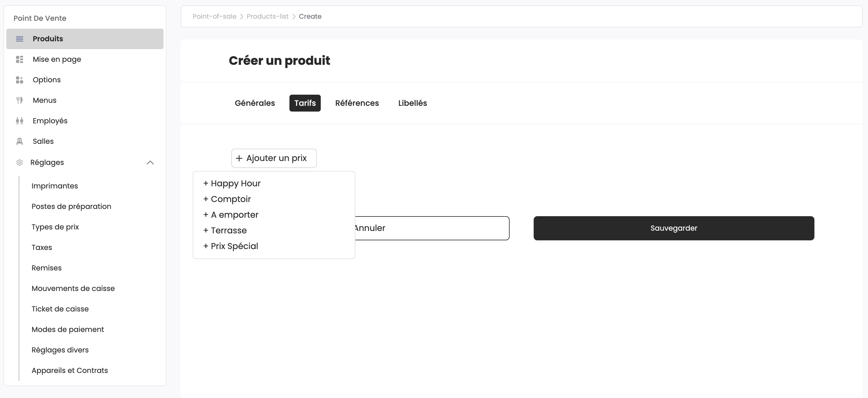Click the Annuler button
868x398 pixels.
[431, 228]
